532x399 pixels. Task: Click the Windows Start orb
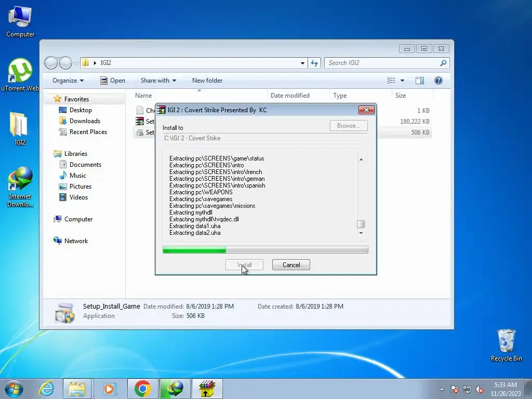pyautogui.click(x=14, y=389)
